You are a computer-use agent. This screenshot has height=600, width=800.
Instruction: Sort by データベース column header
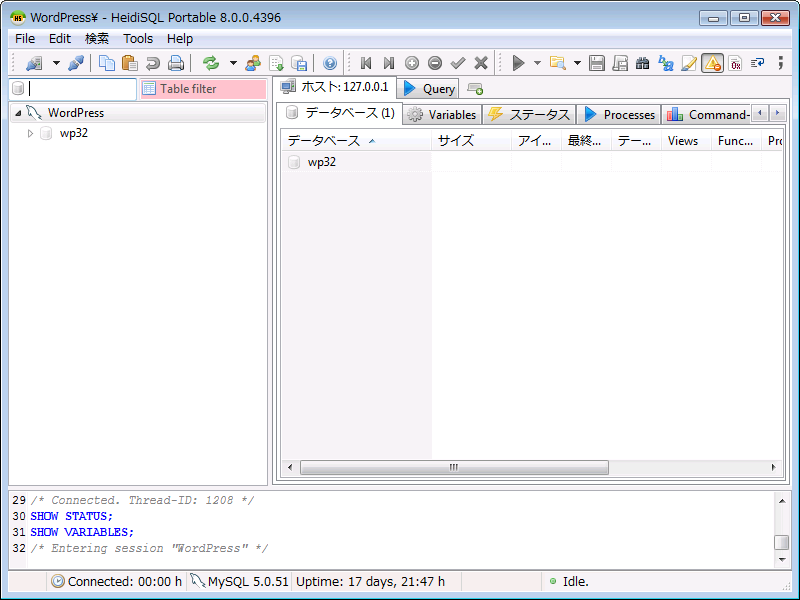356,141
